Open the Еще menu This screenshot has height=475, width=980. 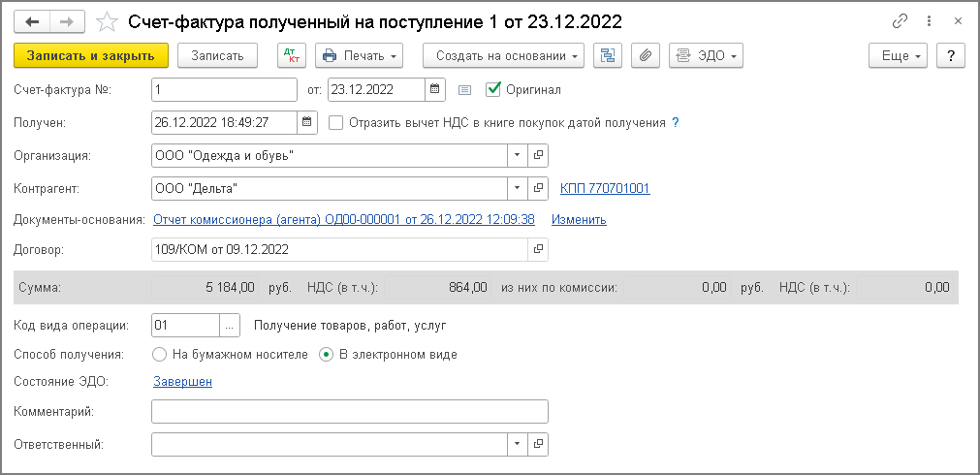(x=898, y=56)
